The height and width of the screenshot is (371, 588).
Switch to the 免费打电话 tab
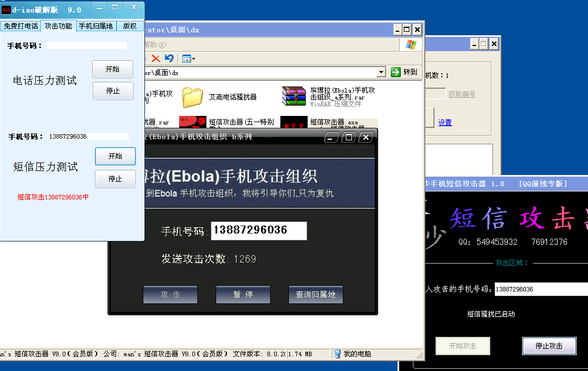click(21, 26)
